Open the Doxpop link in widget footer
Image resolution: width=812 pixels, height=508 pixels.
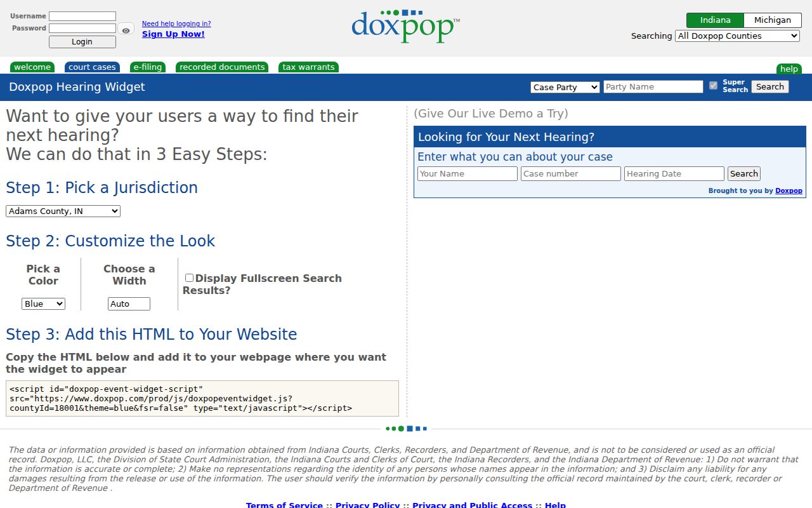coord(789,190)
